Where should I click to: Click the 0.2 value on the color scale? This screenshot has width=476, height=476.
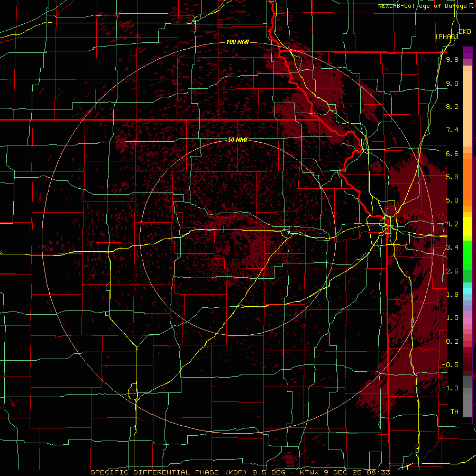452,342
